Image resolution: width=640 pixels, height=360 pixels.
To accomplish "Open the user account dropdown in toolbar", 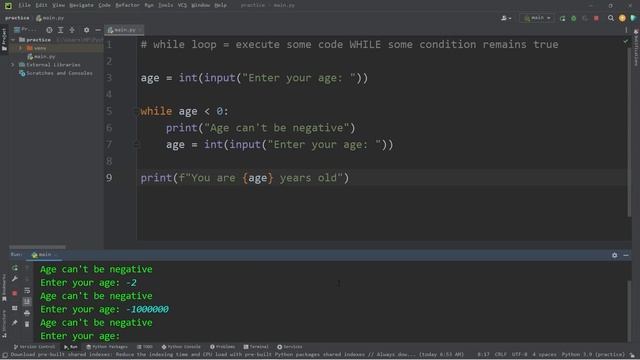I will [x=506, y=18].
